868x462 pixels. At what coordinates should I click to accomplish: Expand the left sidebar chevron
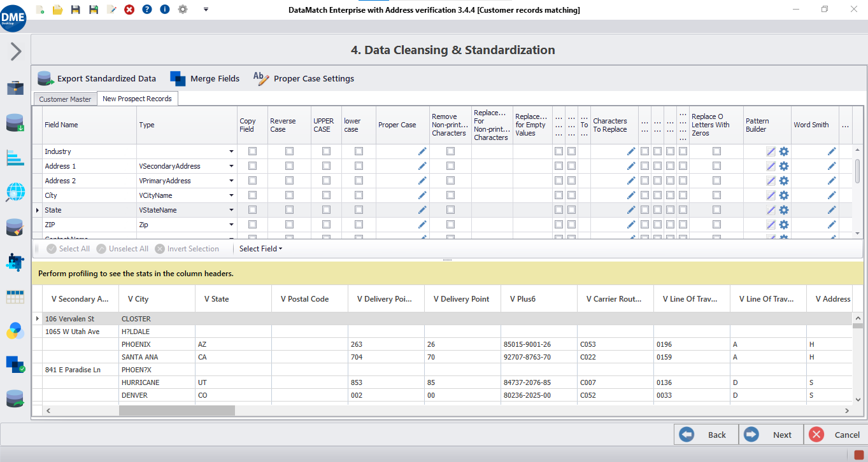(x=16, y=52)
